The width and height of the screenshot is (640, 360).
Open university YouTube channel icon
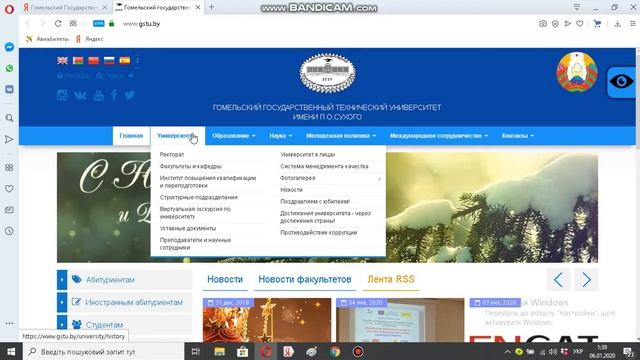tap(98, 96)
